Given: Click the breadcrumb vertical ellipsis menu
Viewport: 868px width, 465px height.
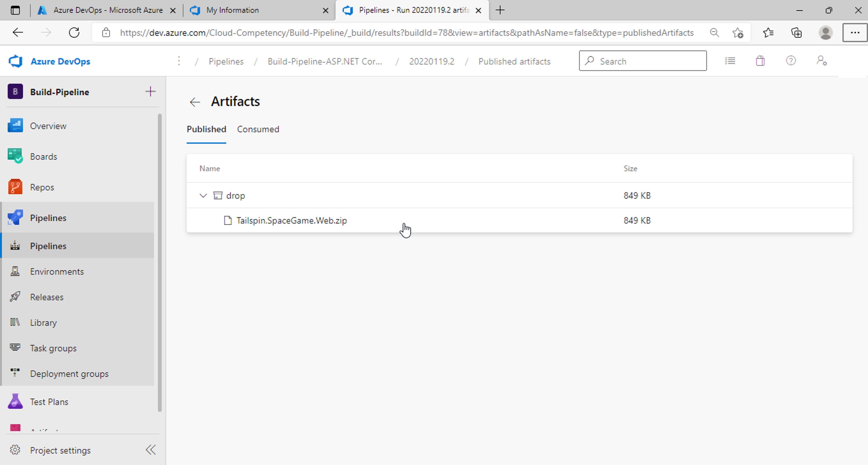Looking at the screenshot, I should pyautogui.click(x=179, y=61).
